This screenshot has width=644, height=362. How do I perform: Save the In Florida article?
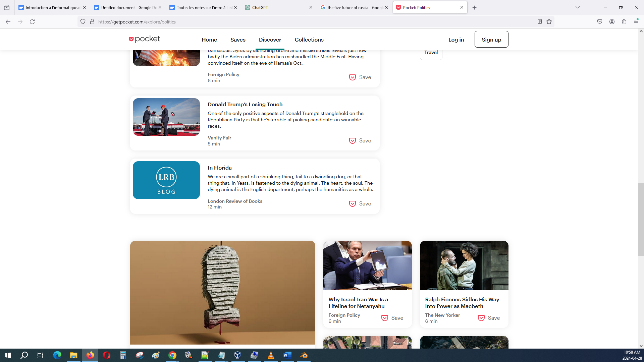(x=360, y=204)
